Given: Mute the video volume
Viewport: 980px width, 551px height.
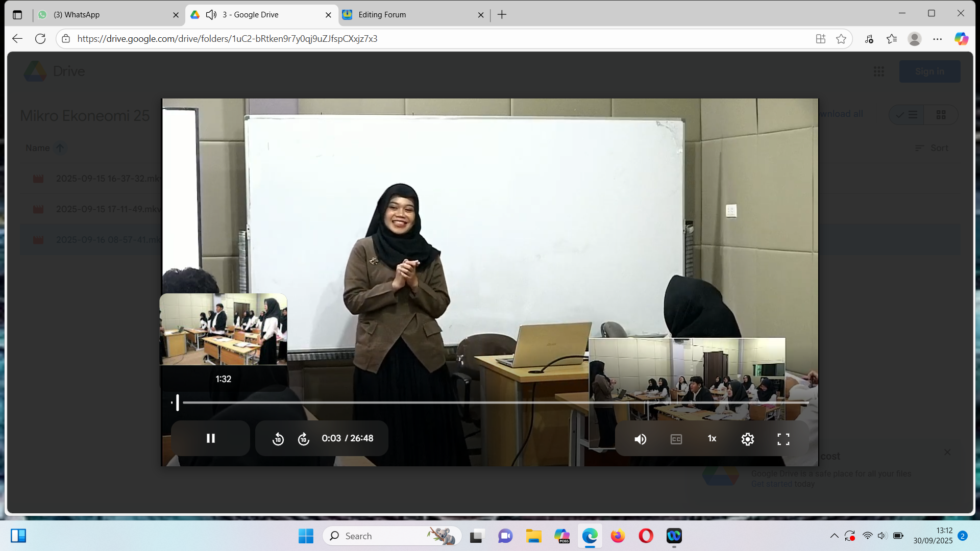Looking at the screenshot, I should pyautogui.click(x=640, y=439).
